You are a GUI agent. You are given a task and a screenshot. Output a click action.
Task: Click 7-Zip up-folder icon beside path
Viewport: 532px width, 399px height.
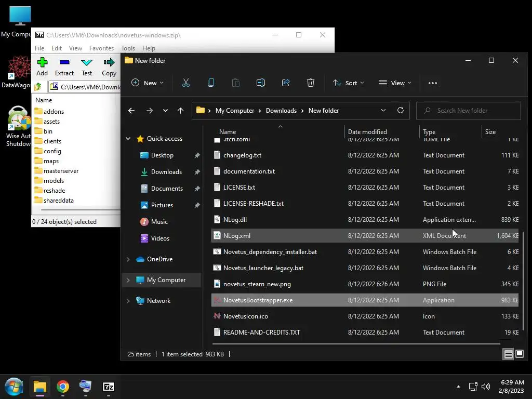[38, 87]
